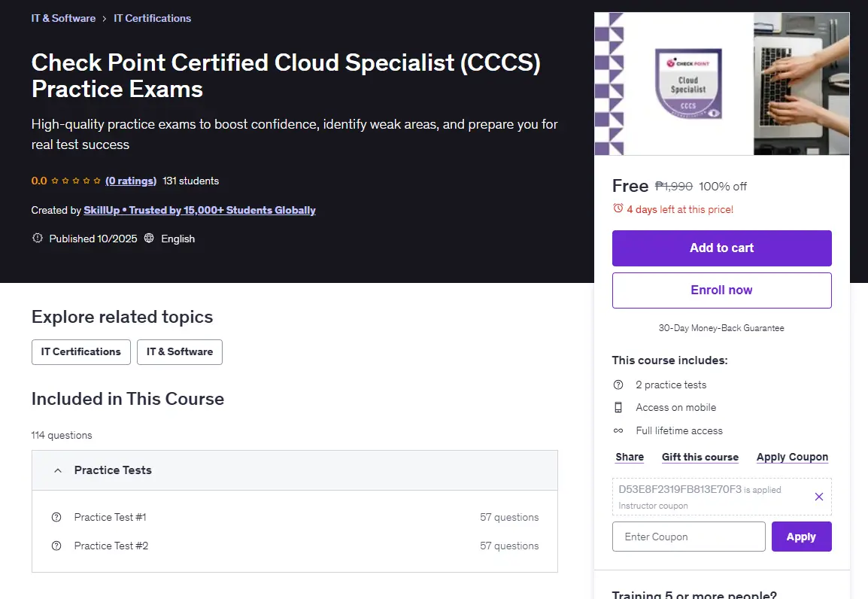Click the 2 practice tests text
This screenshot has height=599, width=868.
pyautogui.click(x=671, y=385)
